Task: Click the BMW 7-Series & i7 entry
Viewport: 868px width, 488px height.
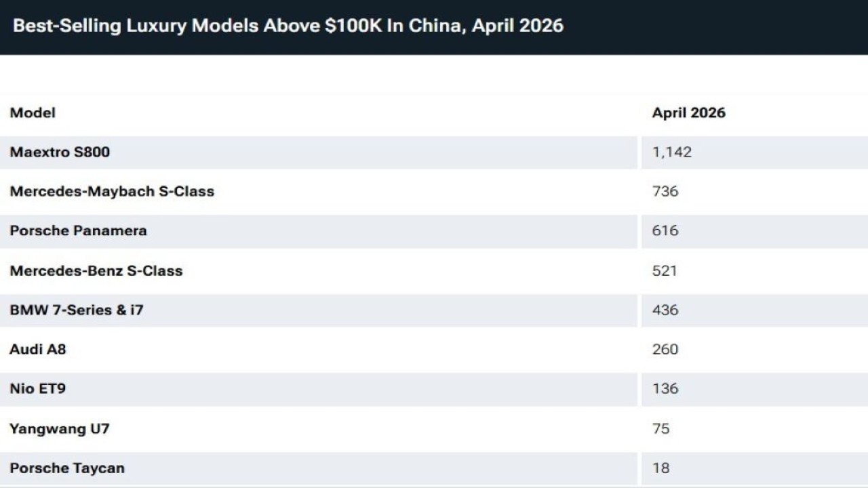Action: click(x=77, y=310)
